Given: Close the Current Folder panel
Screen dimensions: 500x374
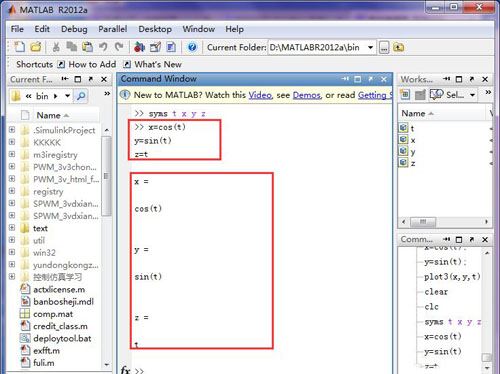Looking at the screenshot, I should point(104,79).
